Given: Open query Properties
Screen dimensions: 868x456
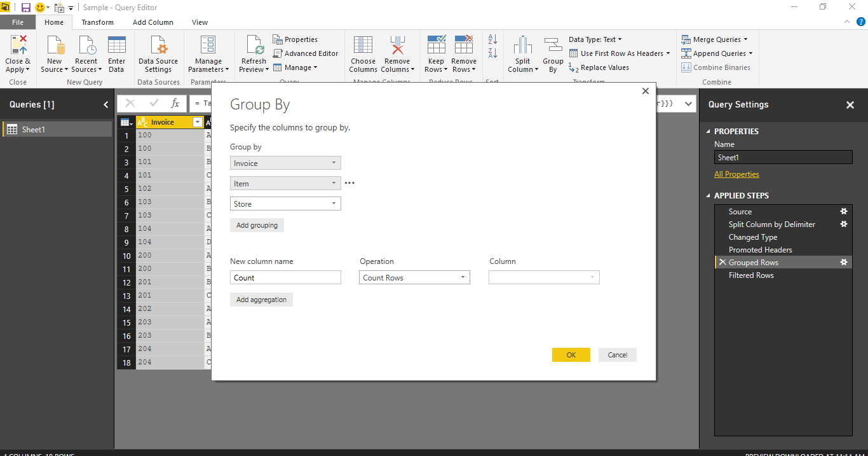Looking at the screenshot, I should pyautogui.click(x=295, y=39).
